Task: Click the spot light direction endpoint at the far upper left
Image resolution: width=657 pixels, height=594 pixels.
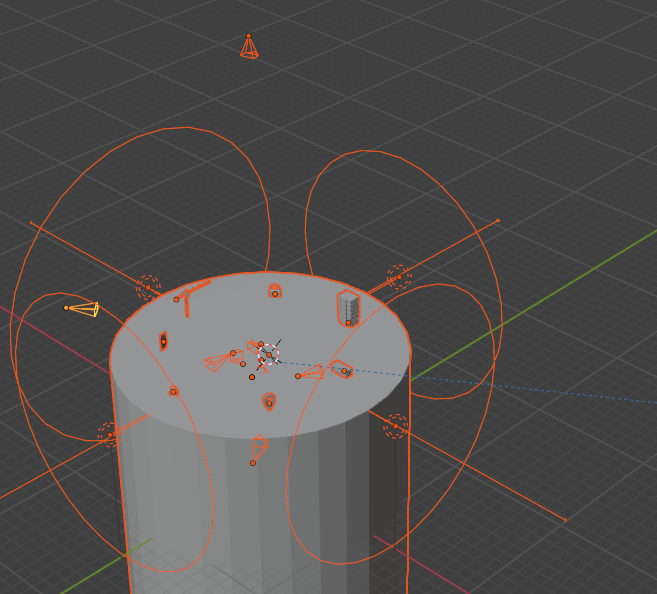Action: (x=31, y=223)
